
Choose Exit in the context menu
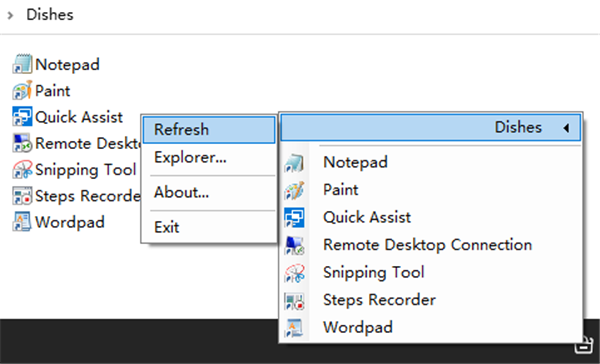tap(209, 227)
